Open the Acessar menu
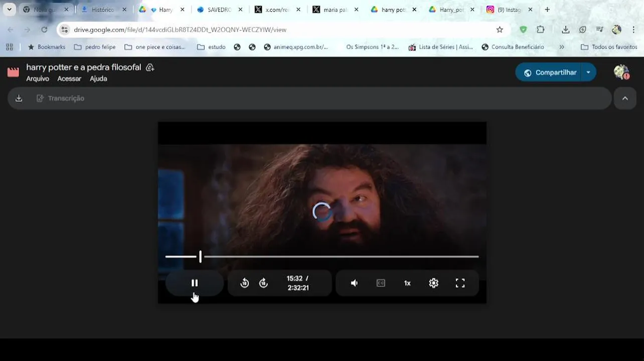The image size is (644, 361). [x=69, y=79]
